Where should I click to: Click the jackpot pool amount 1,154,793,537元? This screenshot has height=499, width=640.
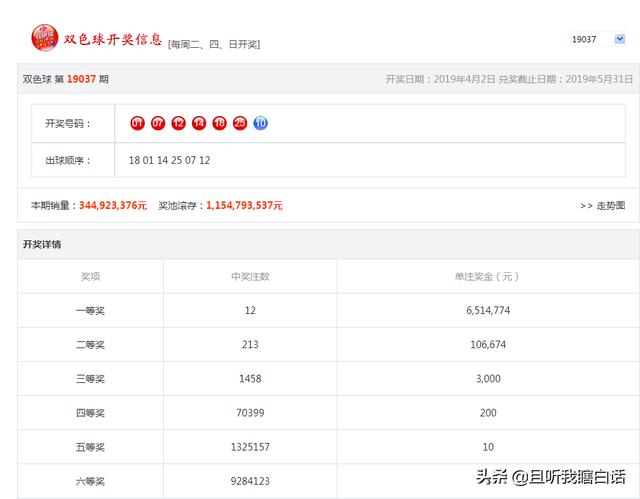[244, 205]
